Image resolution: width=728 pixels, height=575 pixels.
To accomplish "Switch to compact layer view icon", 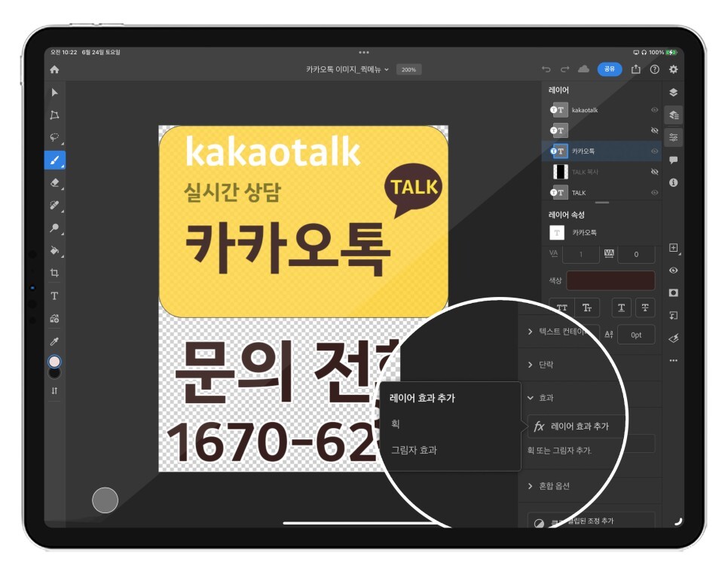I will coord(673,92).
